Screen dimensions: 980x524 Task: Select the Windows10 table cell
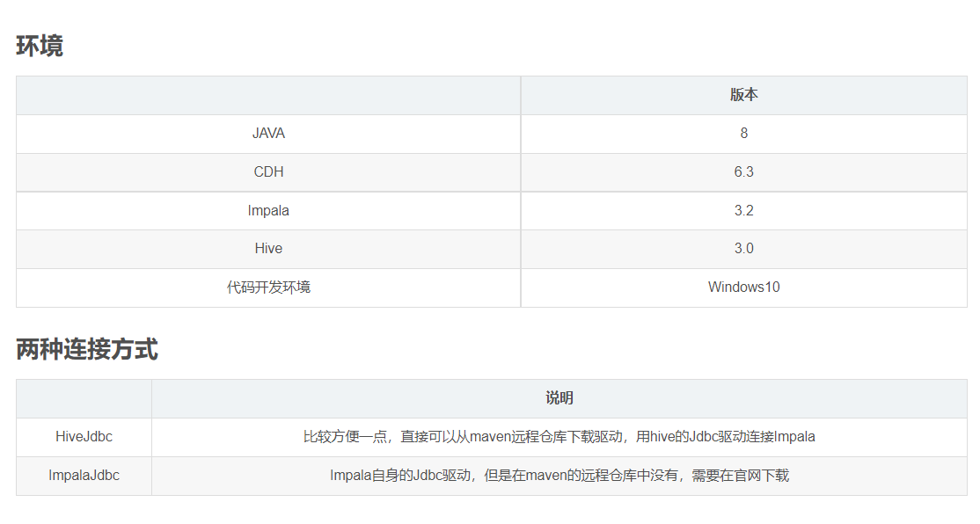(743, 287)
